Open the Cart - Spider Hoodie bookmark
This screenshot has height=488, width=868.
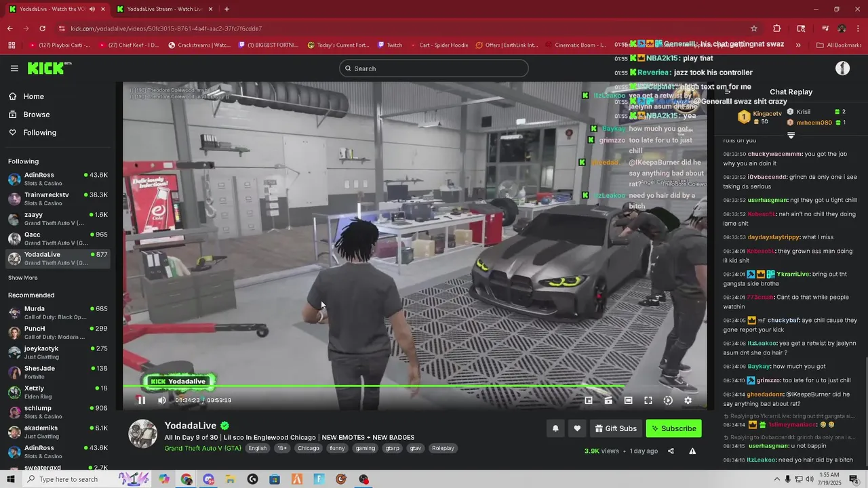click(438, 45)
